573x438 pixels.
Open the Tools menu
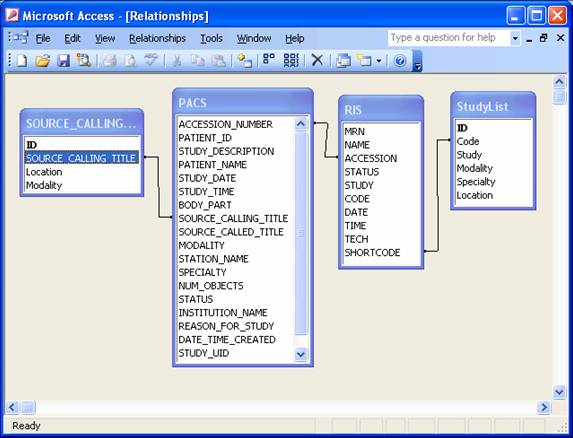tap(211, 38)
